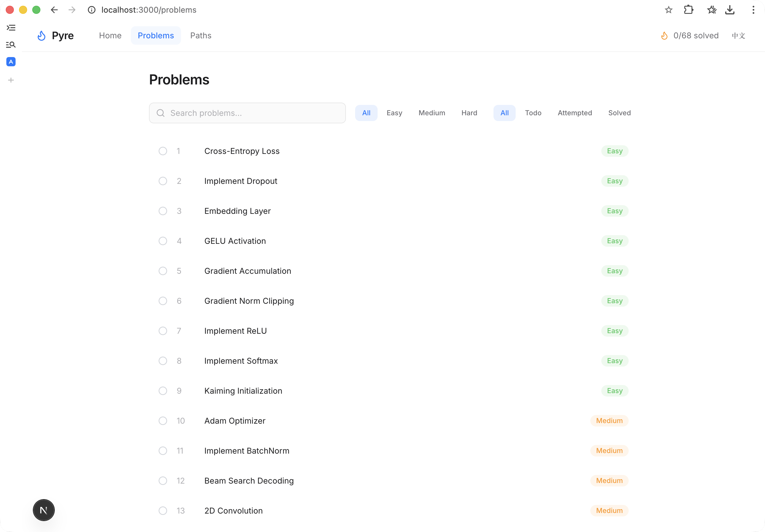Open the favorites starred-list icon
The width and height of the screenshot is (765, 532).
(711, 10)
